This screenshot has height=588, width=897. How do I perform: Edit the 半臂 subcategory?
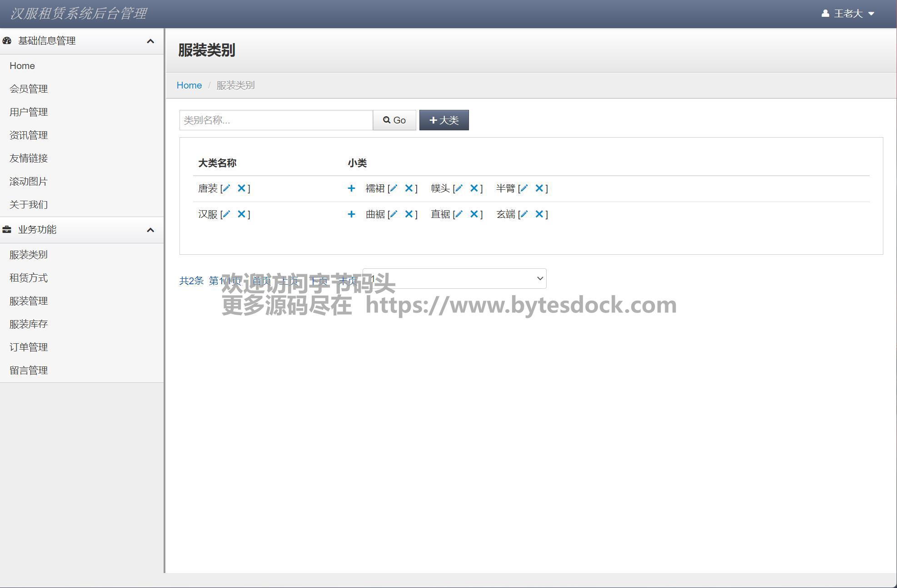pos(524,188)
